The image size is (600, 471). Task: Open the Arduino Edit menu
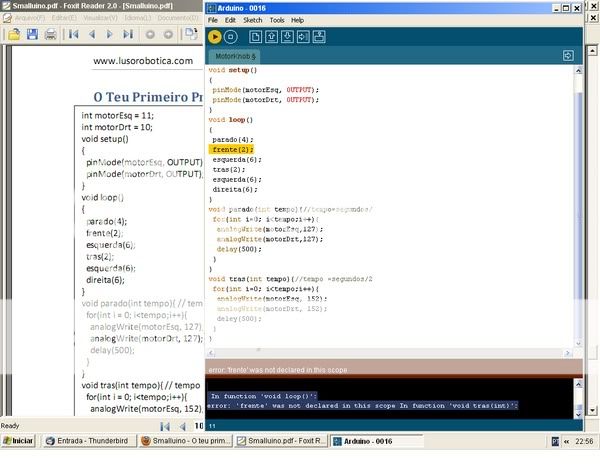230,20
